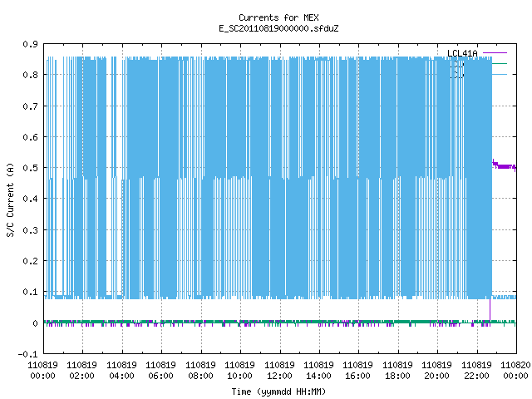Click the '110819 16:00' time tick label
This screenshot has height=399, width=532.
(357, 371)
